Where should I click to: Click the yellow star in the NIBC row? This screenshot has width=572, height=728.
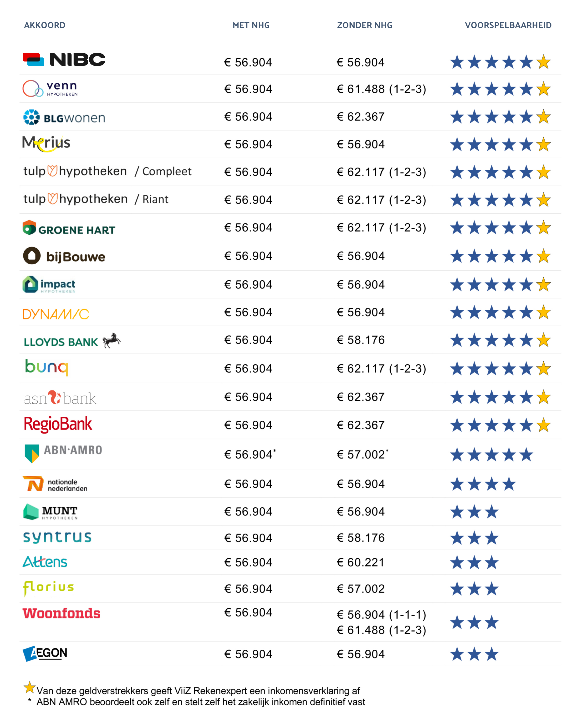(x=543, y=62)
